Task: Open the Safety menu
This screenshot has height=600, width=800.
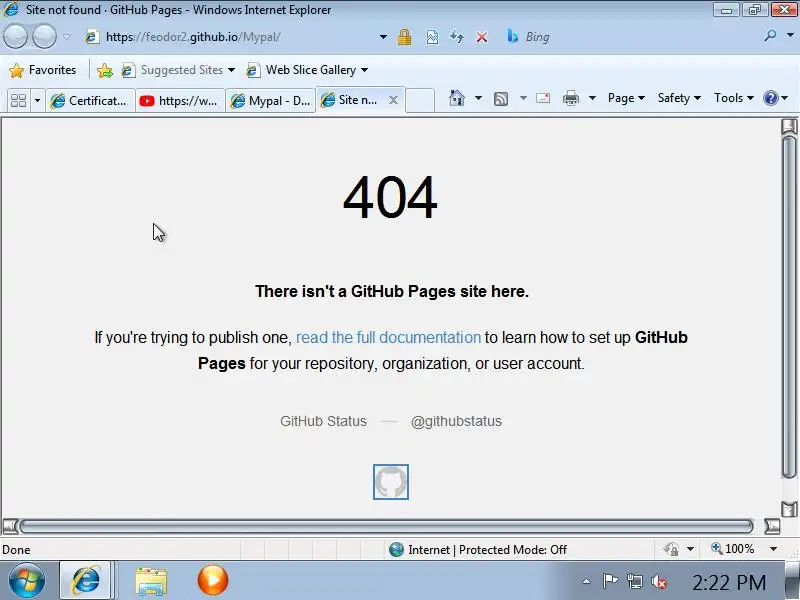Action: (x=679, y=98)
